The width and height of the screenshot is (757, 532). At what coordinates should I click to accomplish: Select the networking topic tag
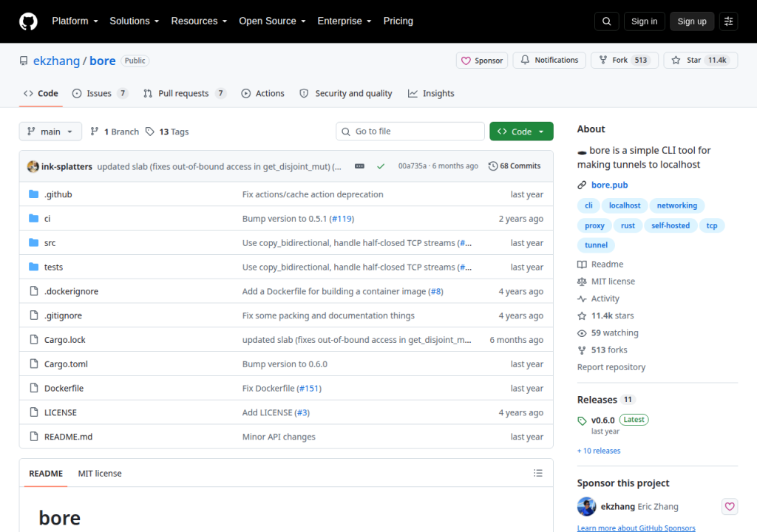click(677, 205)
